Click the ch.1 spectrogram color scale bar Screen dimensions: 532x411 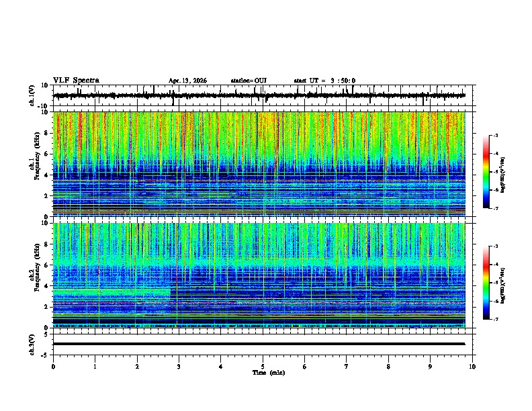[486, 172]
